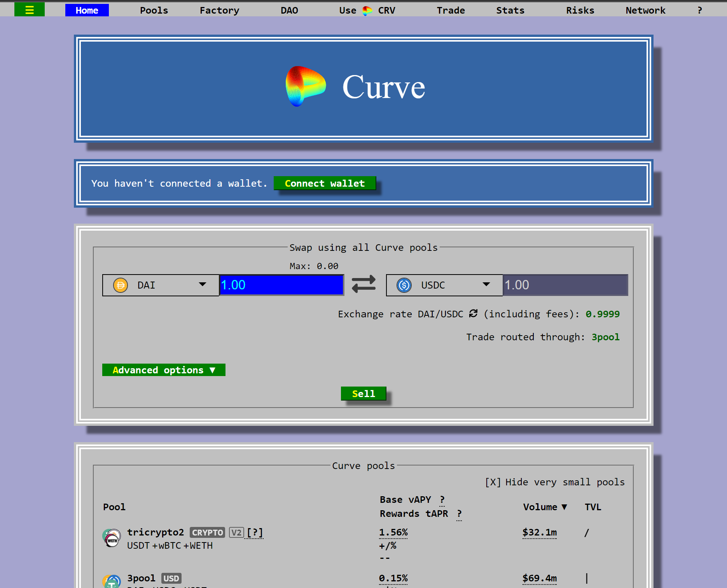The height and width of the screenshot is (588, 727).
Task: Click the navbar question mark help
Action: (x=700, y=10)
